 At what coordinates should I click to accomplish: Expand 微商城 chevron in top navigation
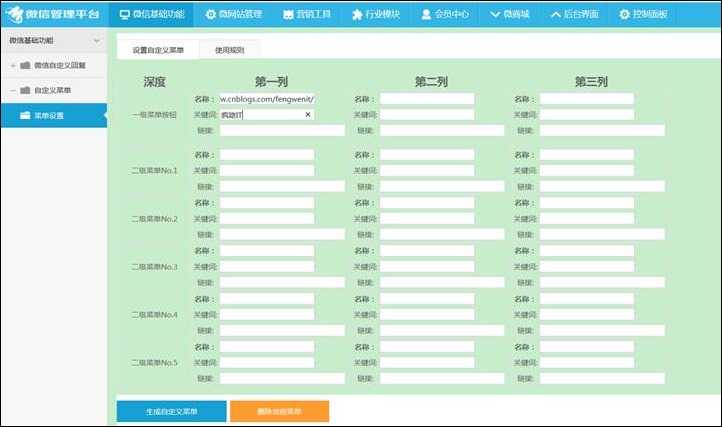click(495, 14)
